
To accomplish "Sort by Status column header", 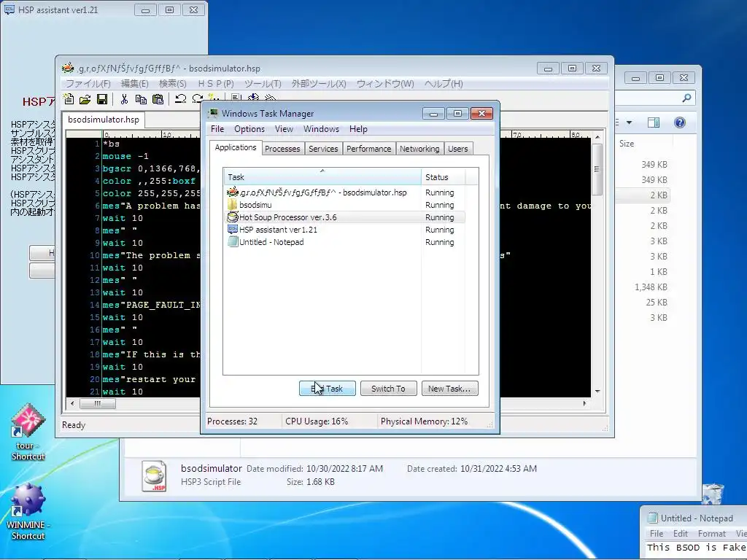I will click(x=443, y=177).
